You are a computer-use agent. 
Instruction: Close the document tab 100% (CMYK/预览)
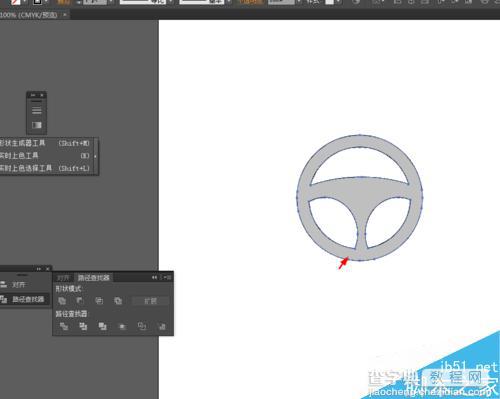(65, 15)
